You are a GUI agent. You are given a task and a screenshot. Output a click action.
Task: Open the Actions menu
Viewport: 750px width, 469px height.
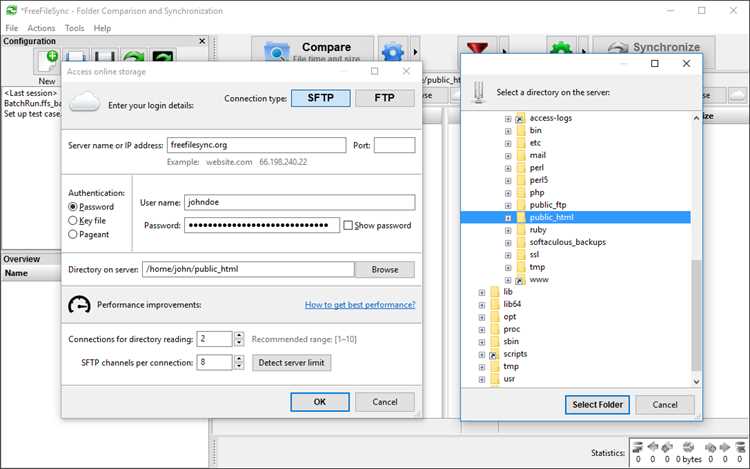(x=41, y=28)
